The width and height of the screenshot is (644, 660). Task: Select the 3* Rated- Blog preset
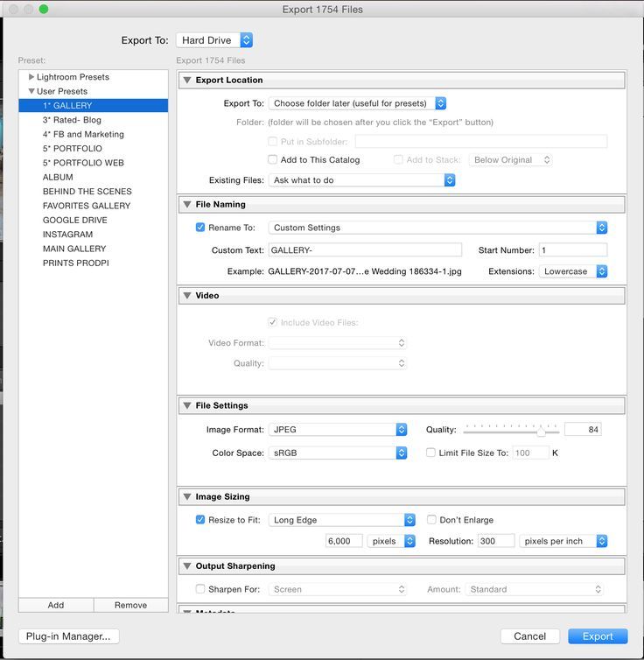94,120
